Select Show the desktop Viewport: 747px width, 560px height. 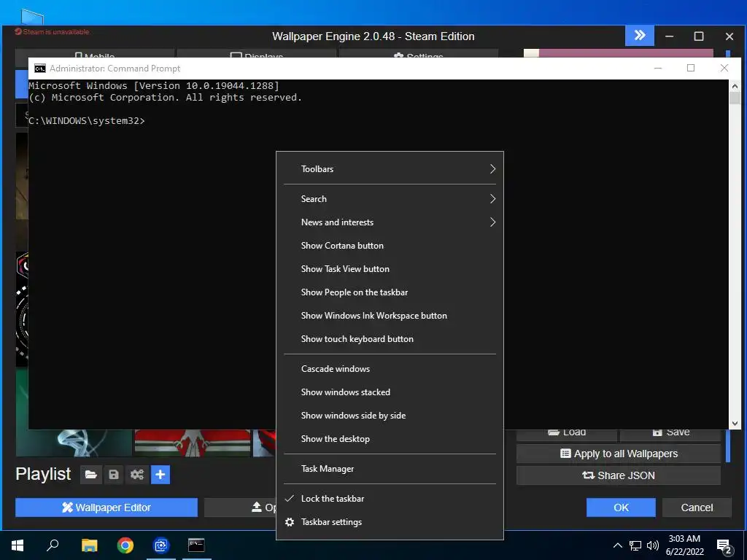(x=390, y=439)
